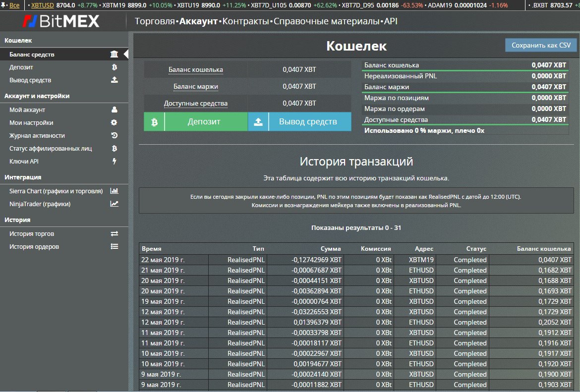Click the Время column header
The image size is (580, 392).
151,248
